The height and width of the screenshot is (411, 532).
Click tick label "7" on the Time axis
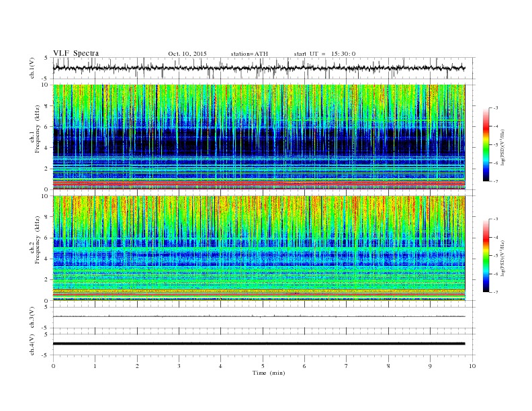pos(347,366)
